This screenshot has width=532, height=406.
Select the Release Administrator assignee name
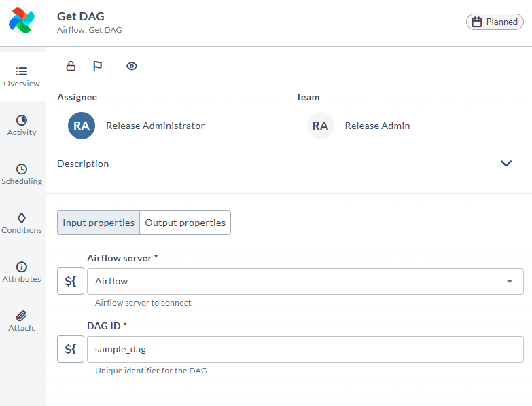156,126
